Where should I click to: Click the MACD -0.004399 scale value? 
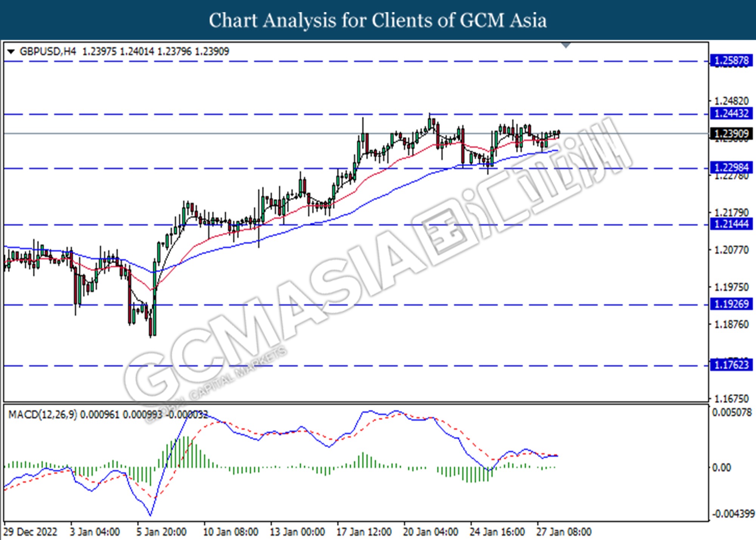point(733,514)
